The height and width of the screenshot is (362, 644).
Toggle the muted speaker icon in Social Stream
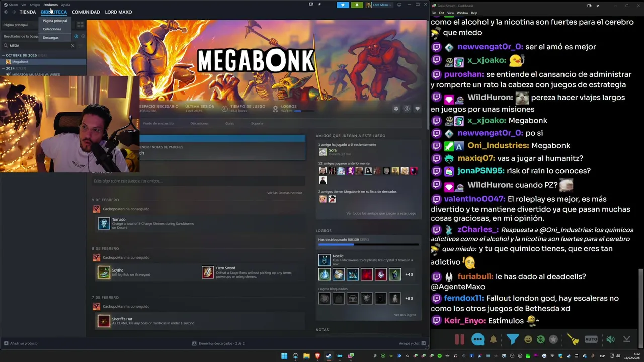610,339
